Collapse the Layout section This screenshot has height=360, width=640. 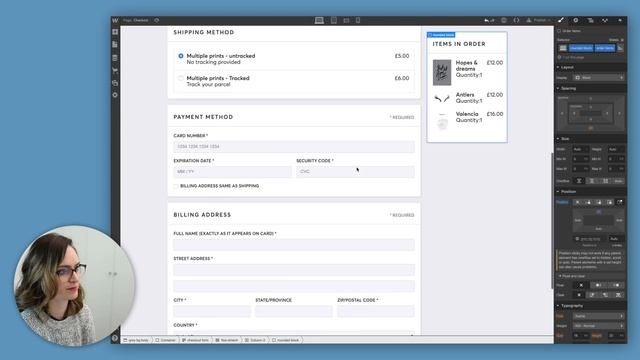tap(566, 67)
